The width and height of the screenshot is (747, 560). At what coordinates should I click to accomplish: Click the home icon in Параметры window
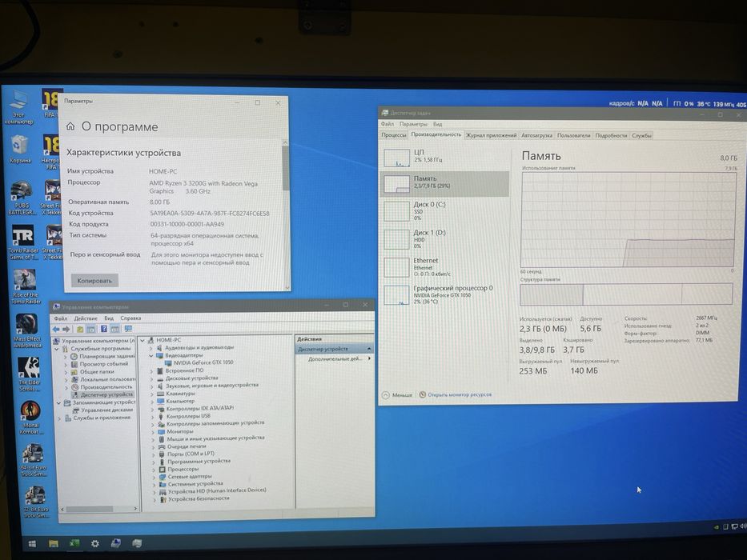[70, 126]
